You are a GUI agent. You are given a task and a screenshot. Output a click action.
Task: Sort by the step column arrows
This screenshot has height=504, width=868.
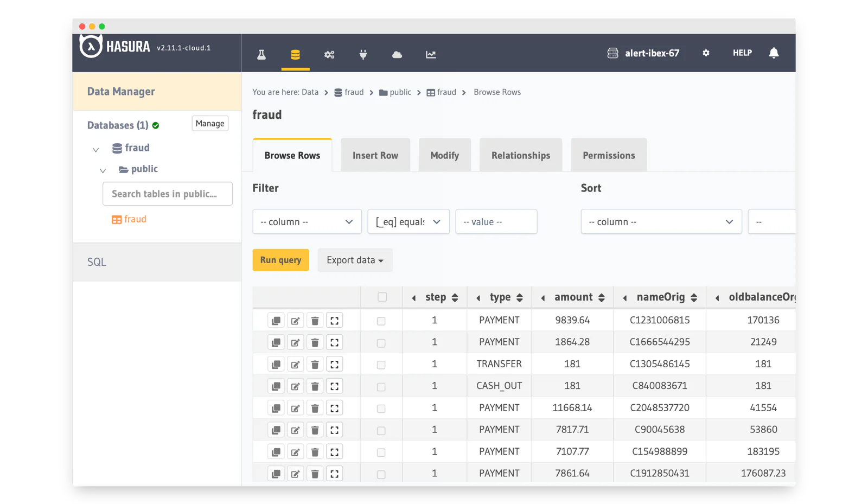[x=455, y=297]
